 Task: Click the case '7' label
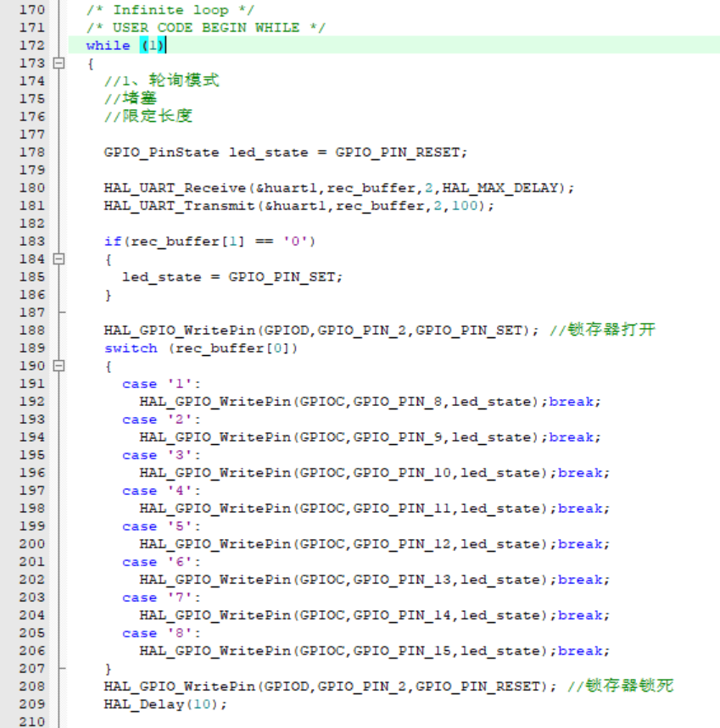tap(161, 597)
